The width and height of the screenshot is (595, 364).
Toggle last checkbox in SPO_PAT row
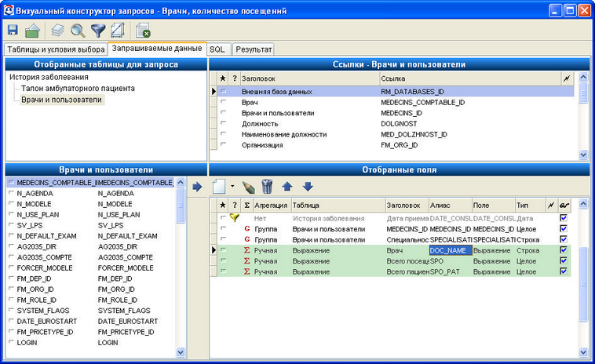pyautogui.click(x=564, y=271)
